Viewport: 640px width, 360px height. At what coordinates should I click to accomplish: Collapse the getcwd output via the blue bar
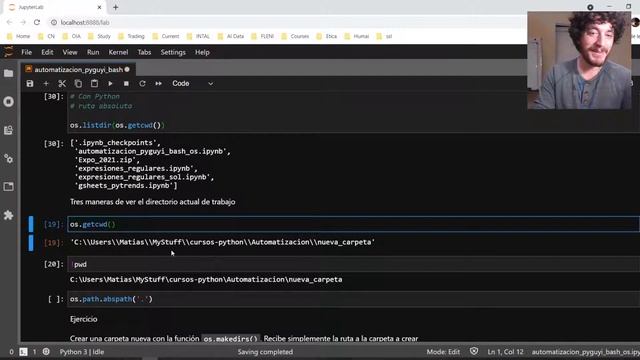(x=31, y=243)
